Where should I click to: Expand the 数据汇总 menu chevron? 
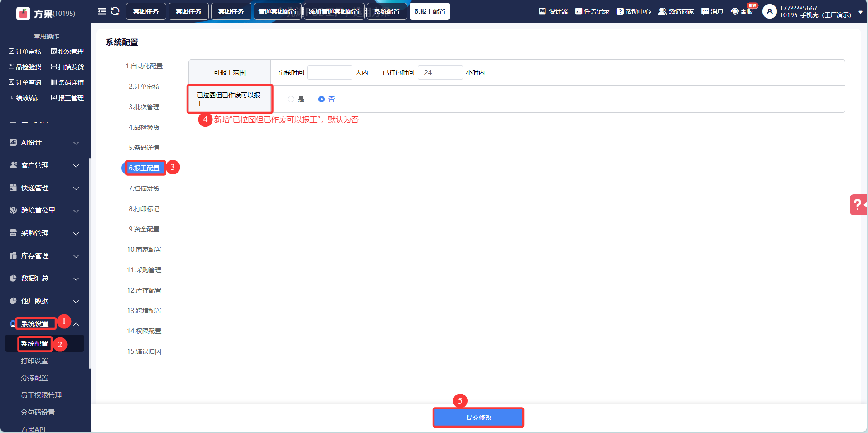click(76, 279)
